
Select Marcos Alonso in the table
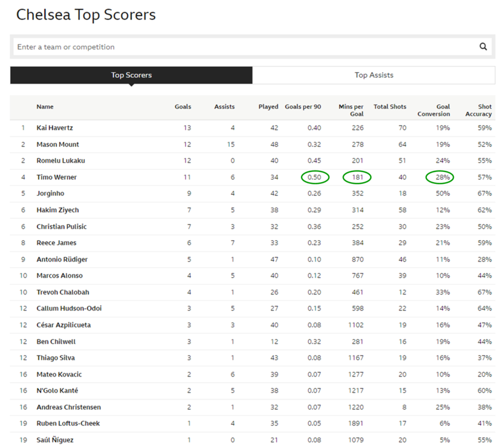(x=59, y=275)
